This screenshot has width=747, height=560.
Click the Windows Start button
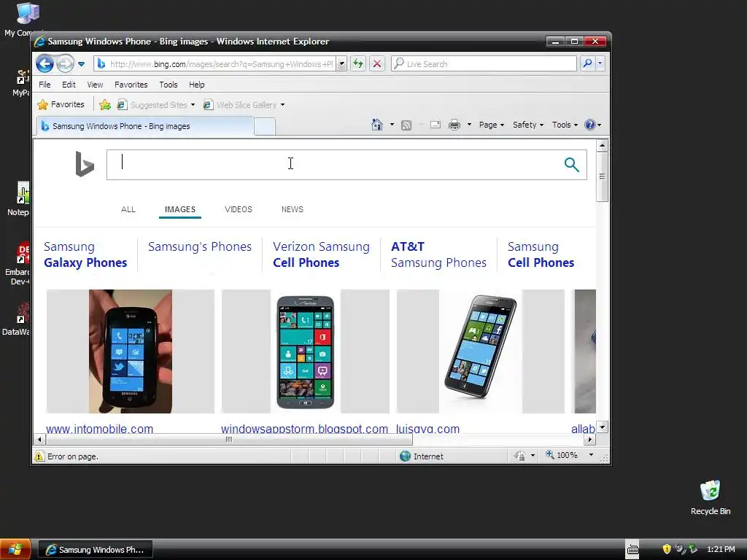coord(15,550)
